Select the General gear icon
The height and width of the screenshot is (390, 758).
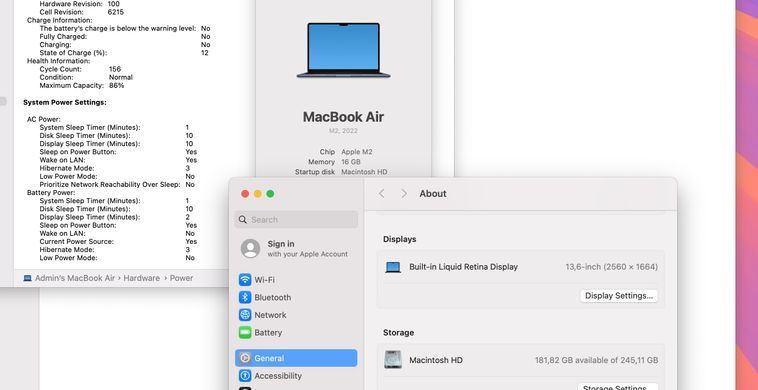click(245, 358)
